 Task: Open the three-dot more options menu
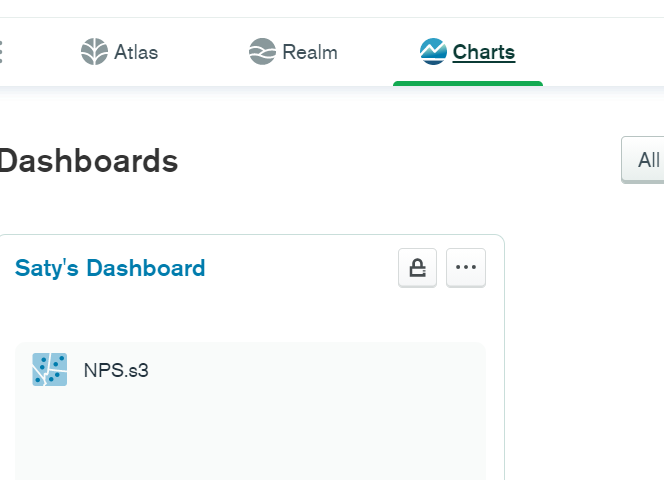[x=466, y=268]
